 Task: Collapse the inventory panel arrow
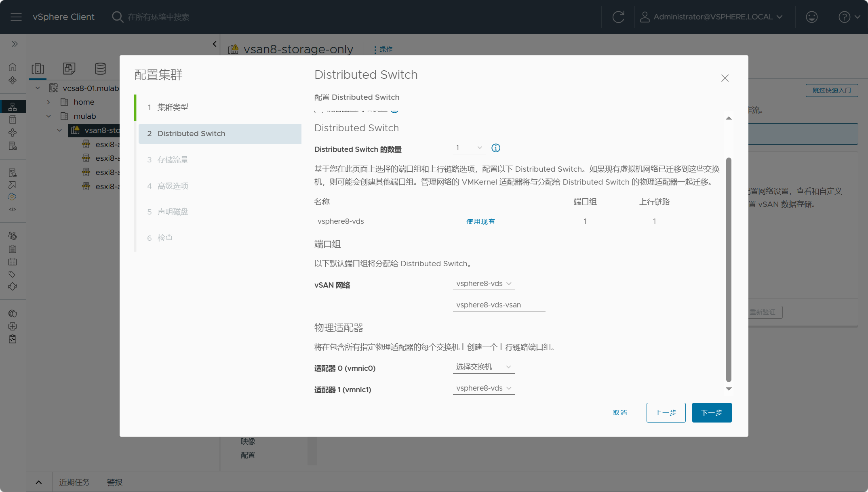click(215, 44)
